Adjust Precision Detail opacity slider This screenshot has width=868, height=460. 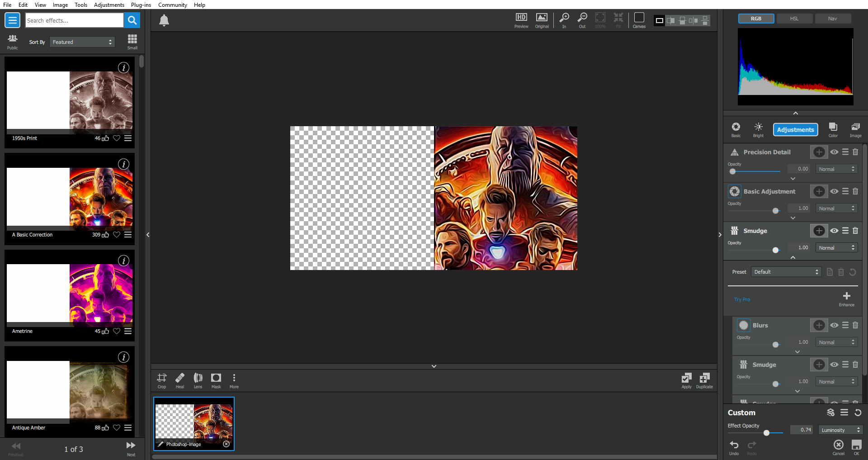[x=754, y=171]
